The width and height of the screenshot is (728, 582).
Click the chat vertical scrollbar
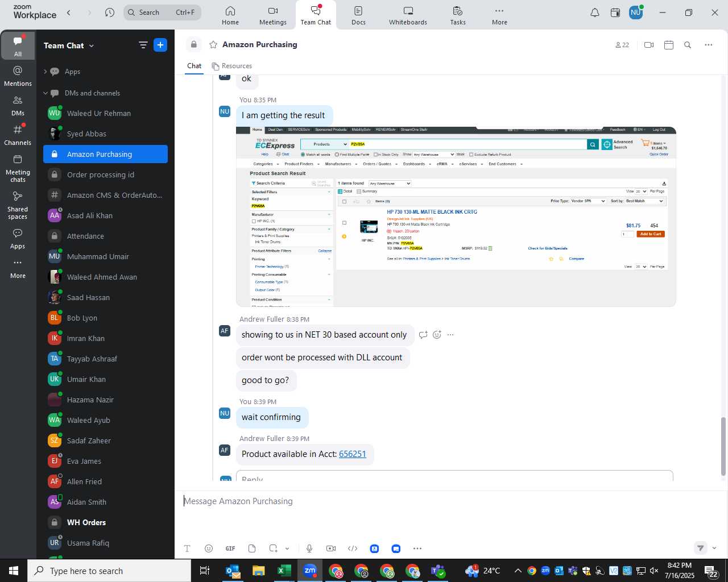click(723, 447)
